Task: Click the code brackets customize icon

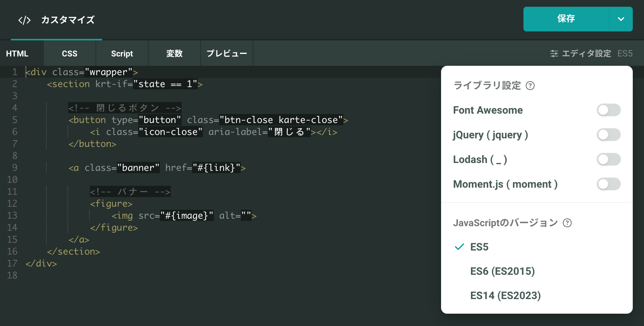Action: tap(24, 20)
